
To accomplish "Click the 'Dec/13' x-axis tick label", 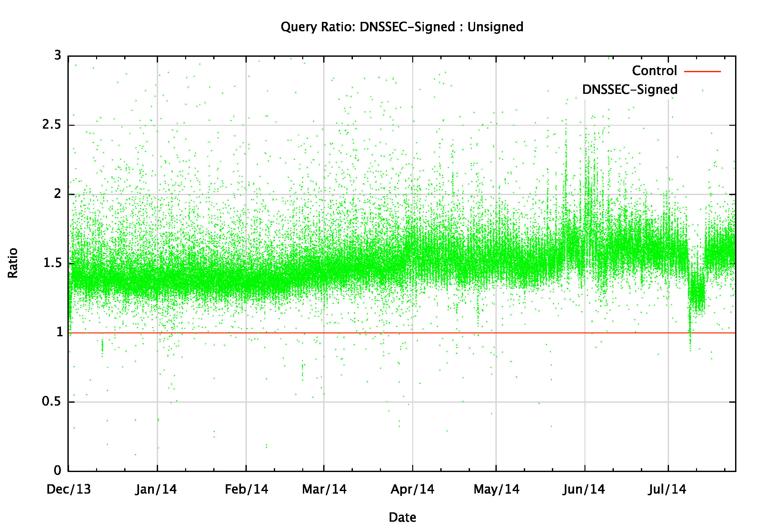I will [x=69, y=489].
